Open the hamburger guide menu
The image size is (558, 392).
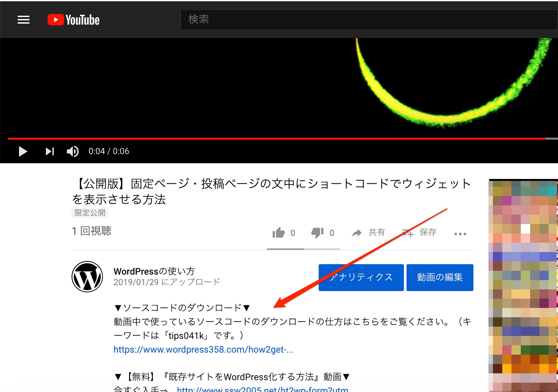click(x=24, y=20)
